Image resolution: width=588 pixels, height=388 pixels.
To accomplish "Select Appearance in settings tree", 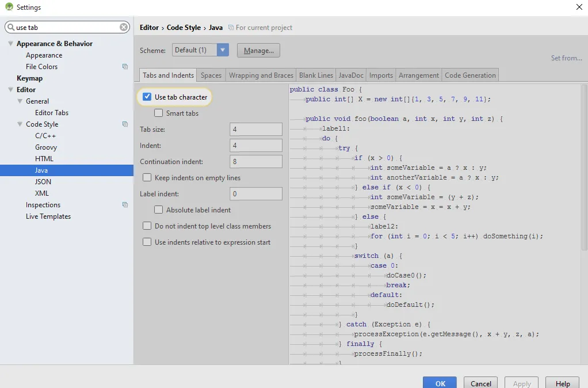I will [x=44, y=55].
